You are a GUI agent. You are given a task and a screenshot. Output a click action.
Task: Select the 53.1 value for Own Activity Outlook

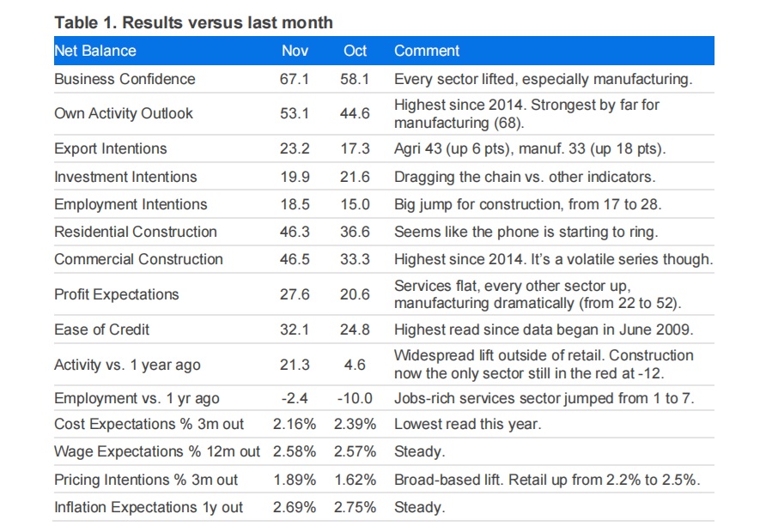coord(295,113)
